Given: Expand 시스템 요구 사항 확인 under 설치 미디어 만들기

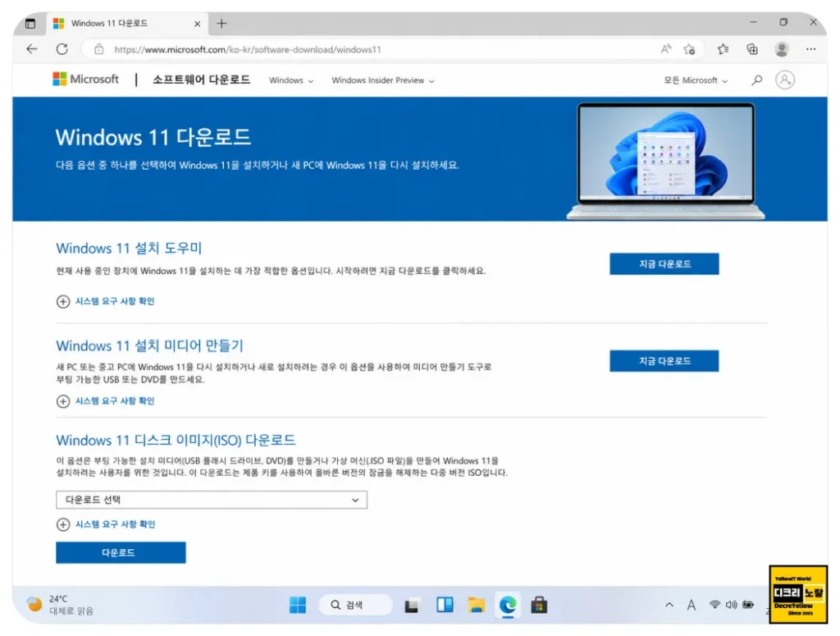Looking at the screenshot, I should (x=106, y=400).
